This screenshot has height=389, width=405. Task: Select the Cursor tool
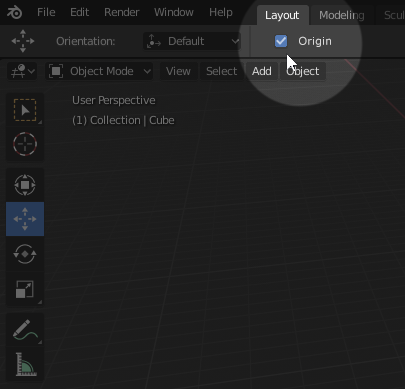coord(25,144)
